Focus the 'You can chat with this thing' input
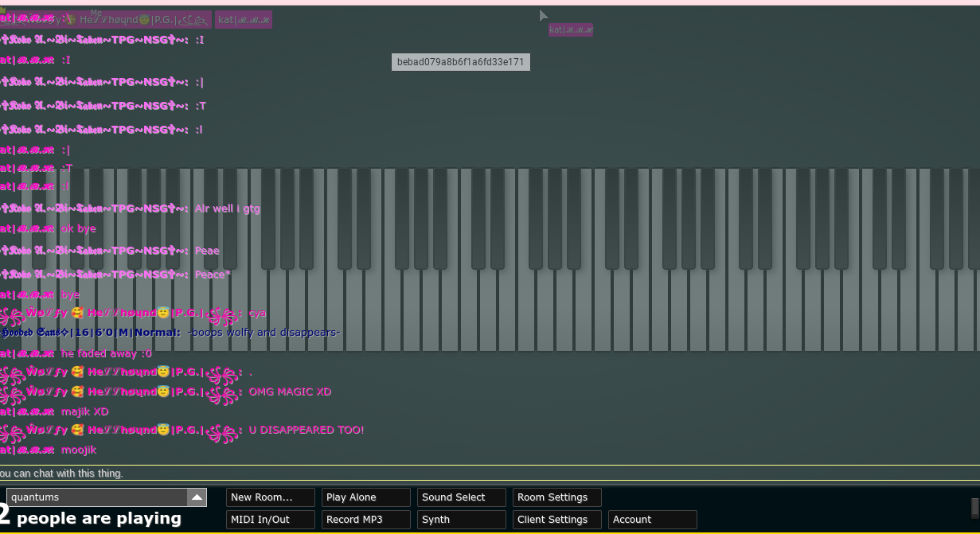 click(490, 473)
